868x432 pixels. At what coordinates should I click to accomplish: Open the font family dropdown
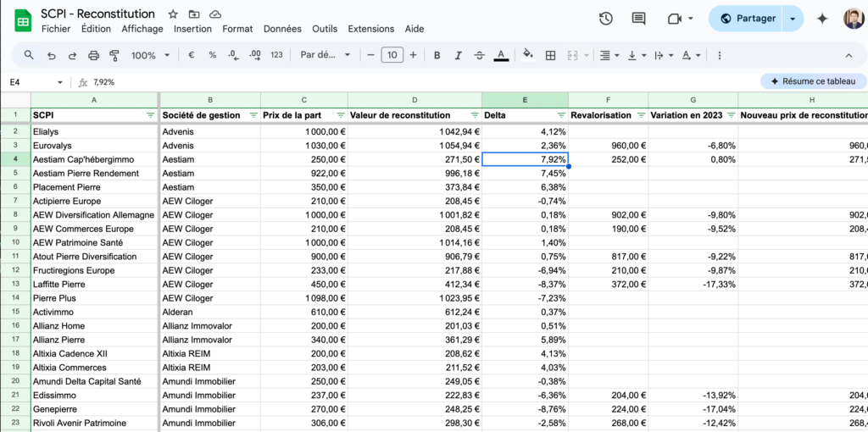click(x=325, y=55)
